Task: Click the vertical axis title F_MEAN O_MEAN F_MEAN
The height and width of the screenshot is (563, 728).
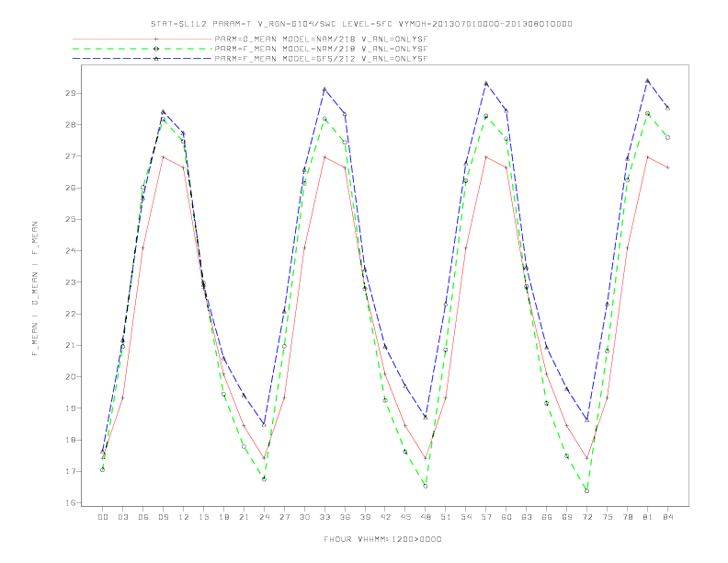Action: 35,289
